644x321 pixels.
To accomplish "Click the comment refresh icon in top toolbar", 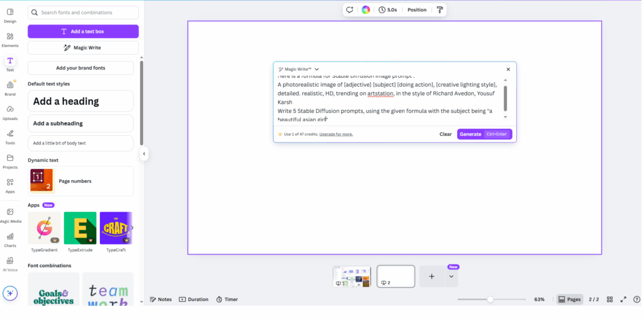I will (350, 10).
